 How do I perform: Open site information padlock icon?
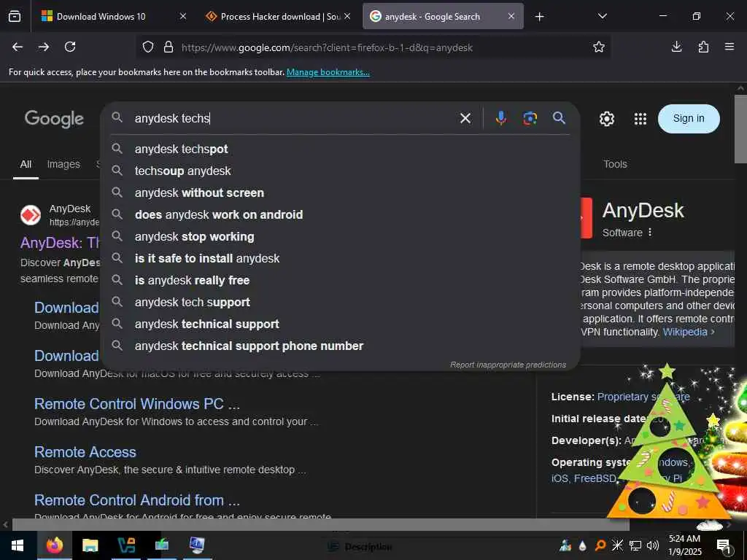point(169,47)
